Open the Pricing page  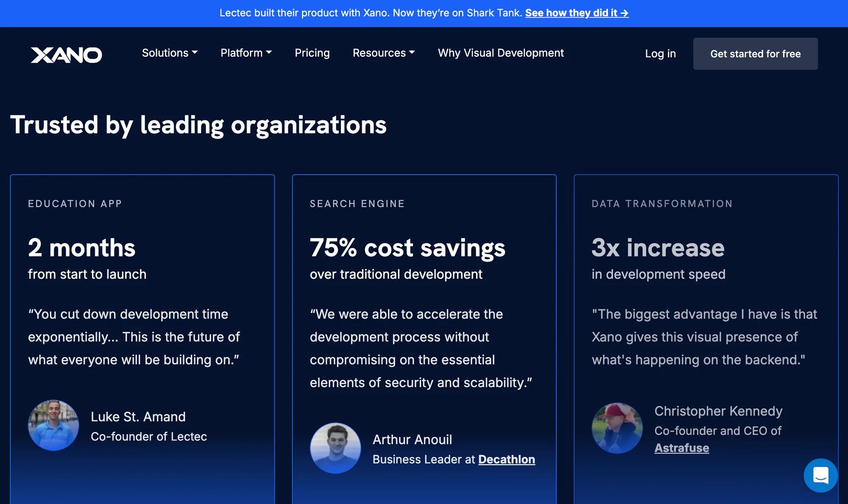[312, 53]
